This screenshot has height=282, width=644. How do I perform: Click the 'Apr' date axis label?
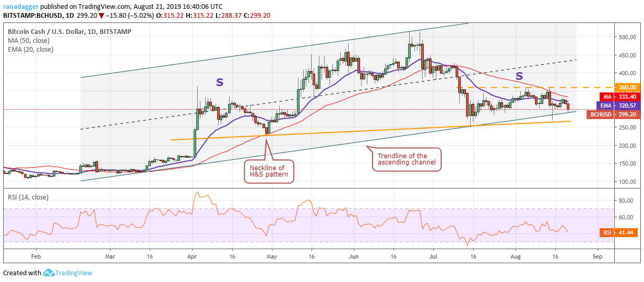click(192, 257)
